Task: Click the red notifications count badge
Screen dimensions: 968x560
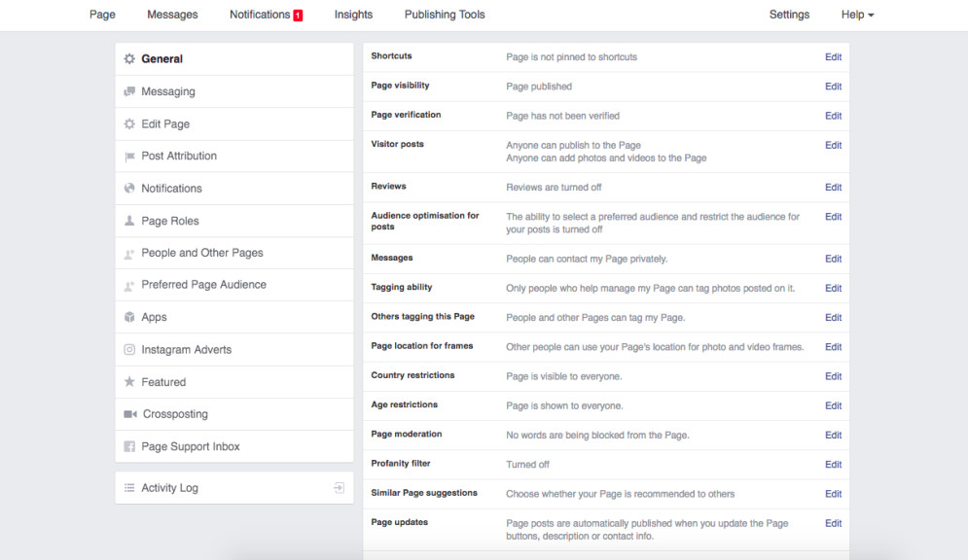Action: 298,16
